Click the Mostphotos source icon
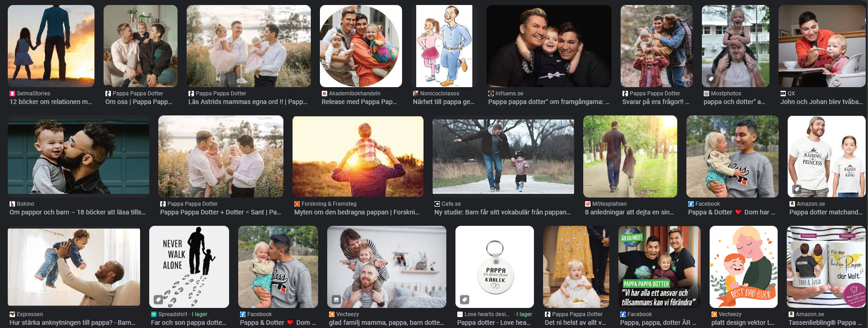This screenshot has width=868, height=328. tap(706, 94)
